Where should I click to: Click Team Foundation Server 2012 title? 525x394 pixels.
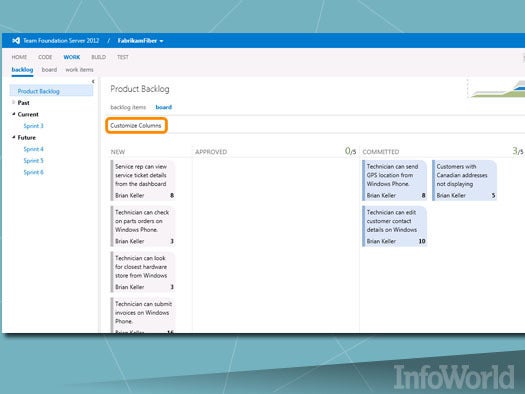[x=61, y=41]
